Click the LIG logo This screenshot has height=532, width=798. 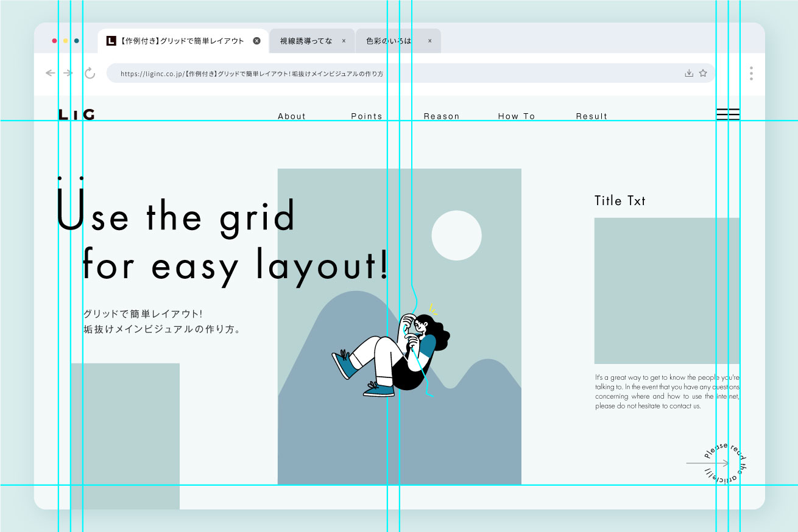point(77,114)
